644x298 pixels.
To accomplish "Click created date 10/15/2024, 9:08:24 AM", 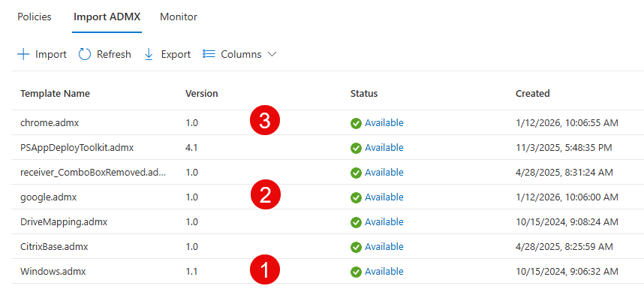I will tap(567, 222).
